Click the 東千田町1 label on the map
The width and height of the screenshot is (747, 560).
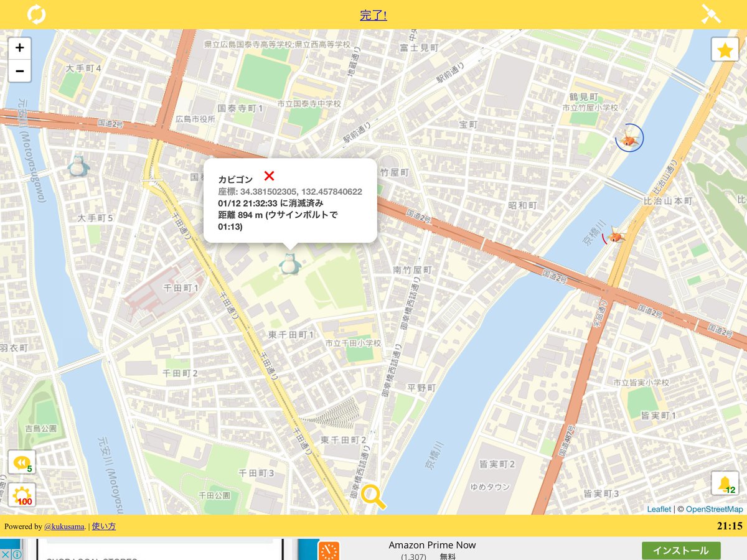pos(291,335)
